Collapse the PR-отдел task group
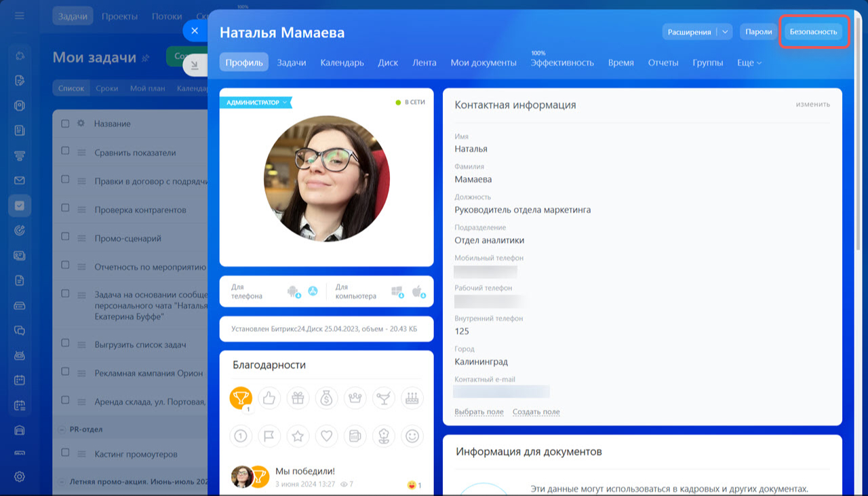This screenshot has height=496, width=868. (x=62, y=430)
